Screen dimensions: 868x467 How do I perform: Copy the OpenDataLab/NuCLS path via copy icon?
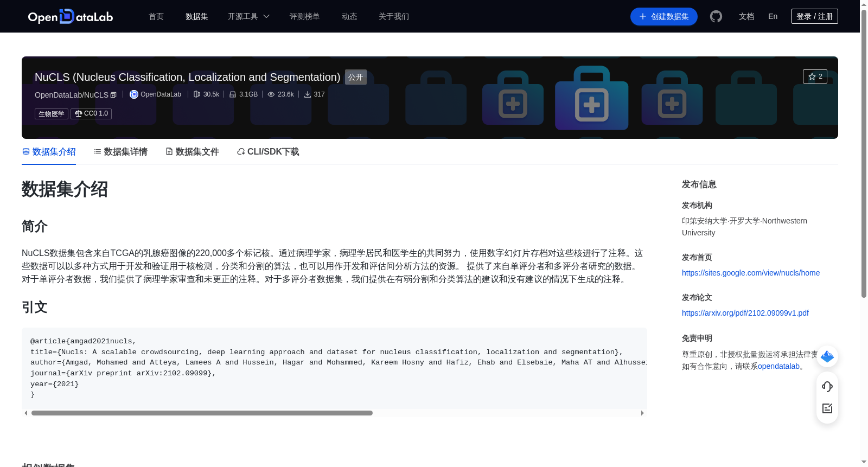[113, 95]
